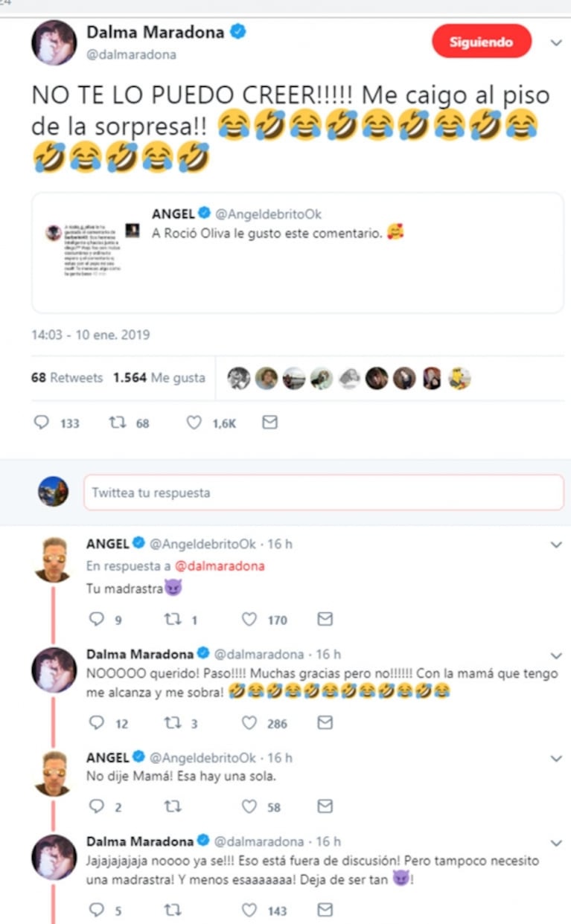
Task: Click the reply icon on the main tweet
Action: coord(42,423)
